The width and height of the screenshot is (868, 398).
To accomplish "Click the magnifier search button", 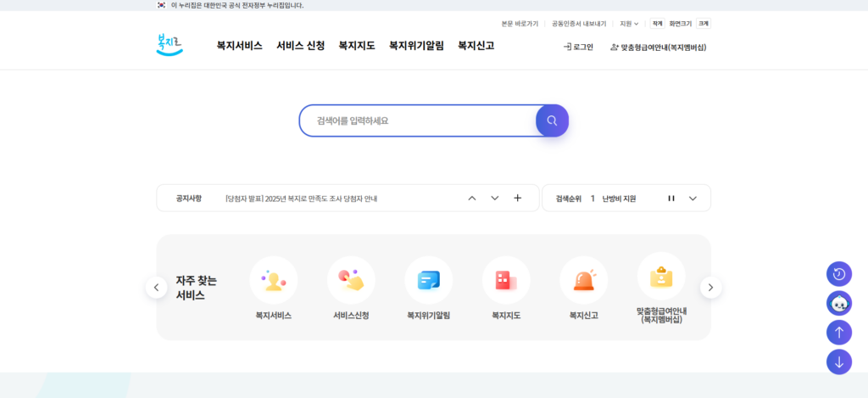I will click(552, 121).
